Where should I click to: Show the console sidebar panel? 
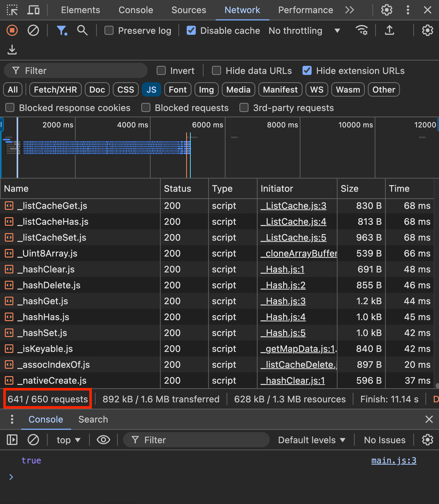[x=12, y=440]
